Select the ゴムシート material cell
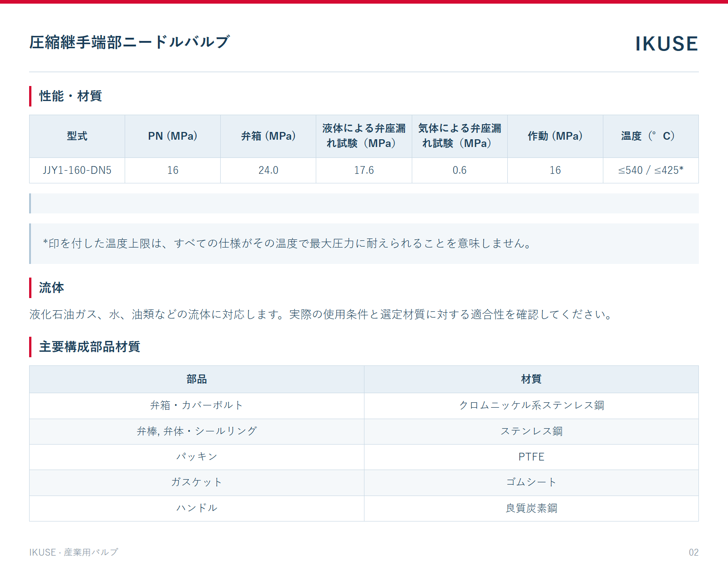The image size is (728, 572). (x=531, y=482)
